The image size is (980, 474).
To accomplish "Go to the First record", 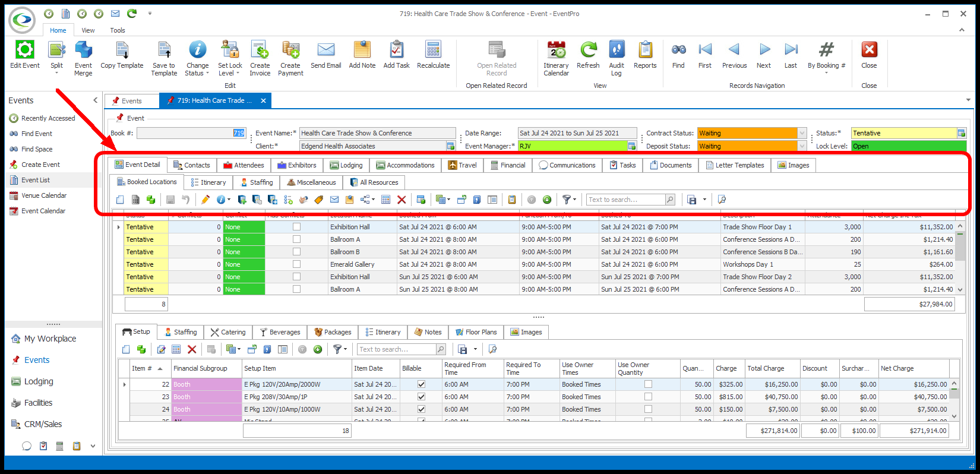I will 705,50.
